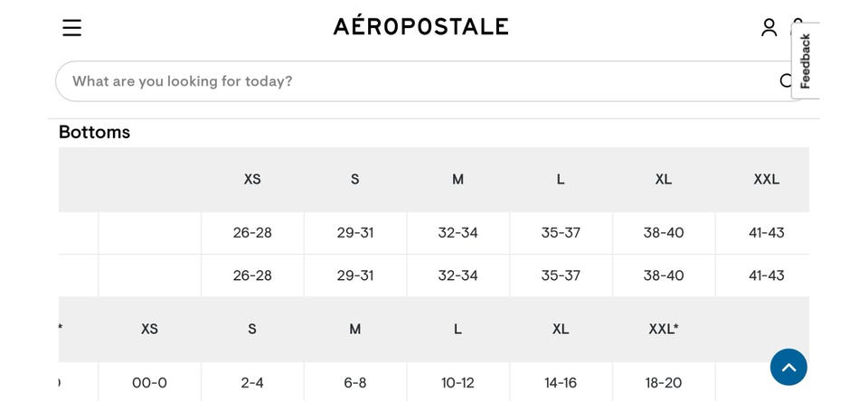Click the 18-20 size cell

(663, 383)
